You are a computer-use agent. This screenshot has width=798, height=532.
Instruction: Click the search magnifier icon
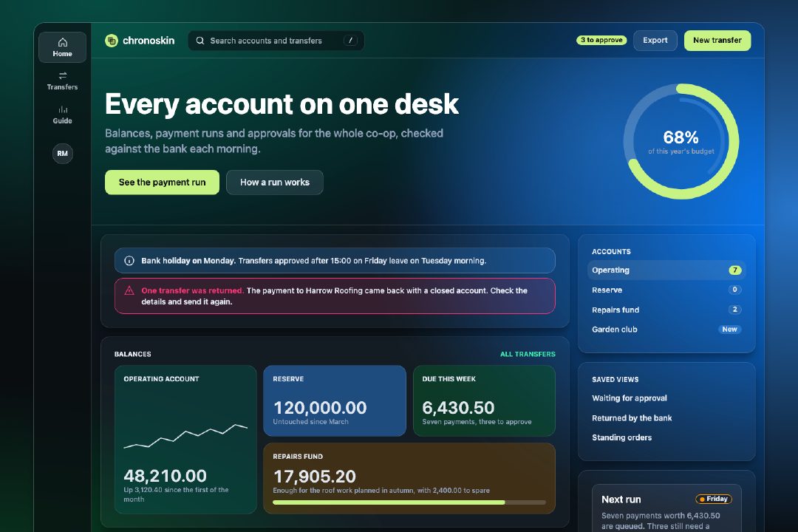(x=200, y=41)
